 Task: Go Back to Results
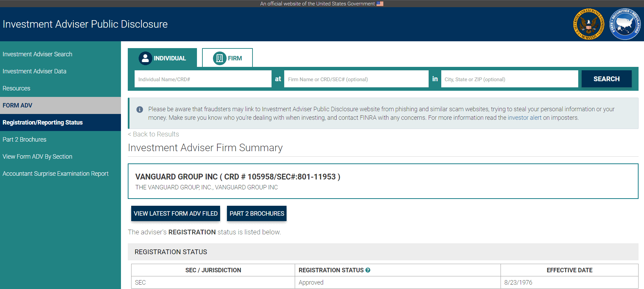153,134
